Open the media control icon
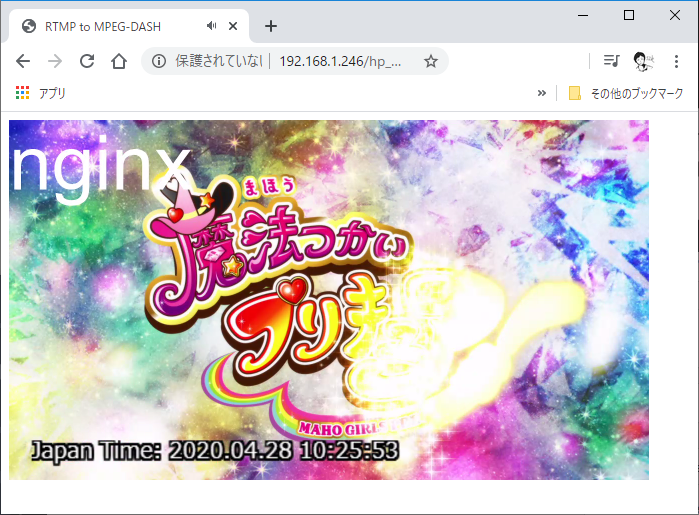Image resolution: width=699 pixels, height=515 pixels. tap(611, 61)
